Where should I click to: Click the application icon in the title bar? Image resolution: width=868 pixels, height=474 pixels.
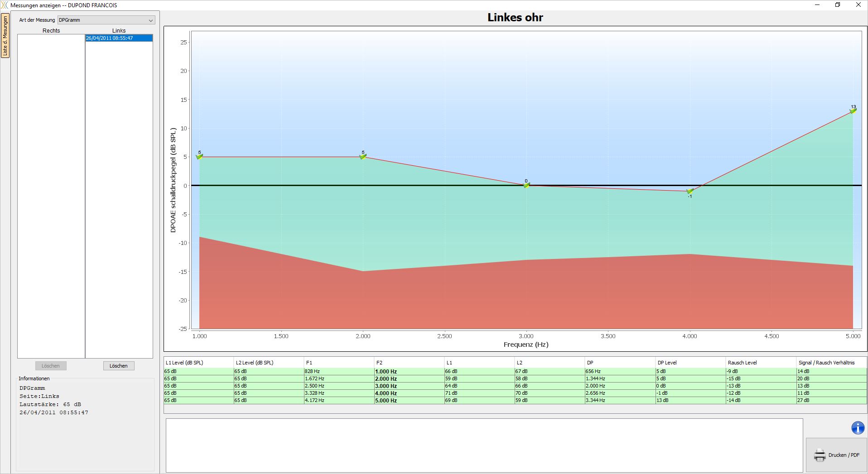[x=5, y=5]
